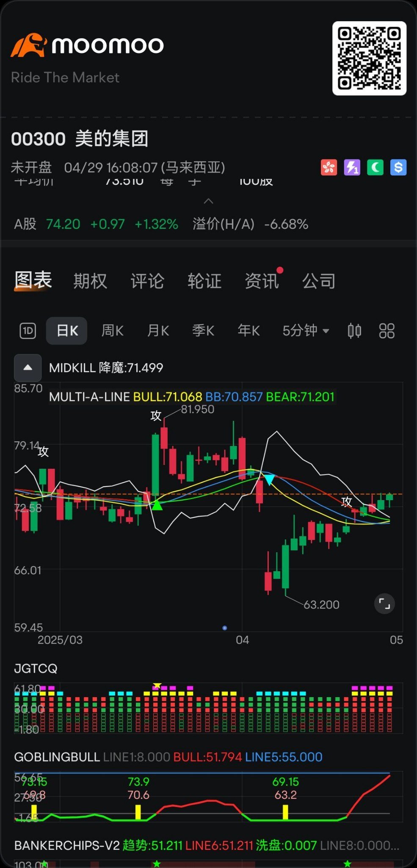Tap the 63.200 low price label
Image resolution: width=417 pixels, height=868 pixels.
[x=322, y=605]
